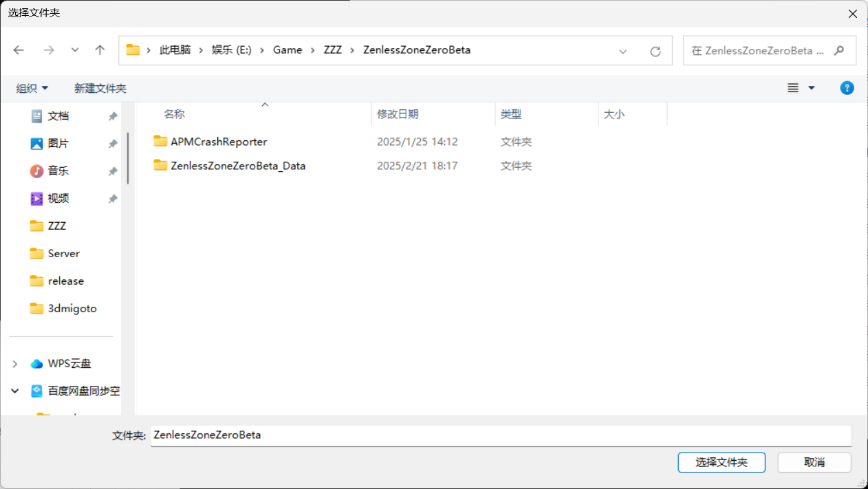Open 音乐 in the navigation pane
This screenshot has width=868, height=489.
click(x=58, y=171)
